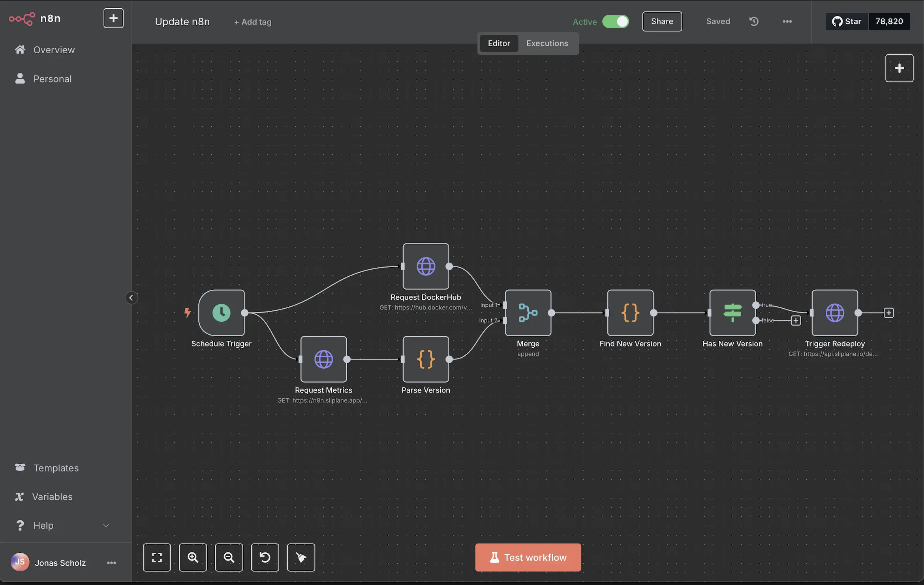Add a node using the canvas plus button
Viewport: 924px width, 585px height.
899,68
